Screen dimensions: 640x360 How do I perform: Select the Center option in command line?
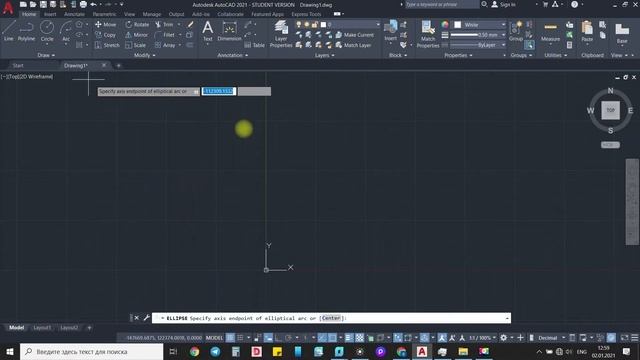[x=331, y=318]
